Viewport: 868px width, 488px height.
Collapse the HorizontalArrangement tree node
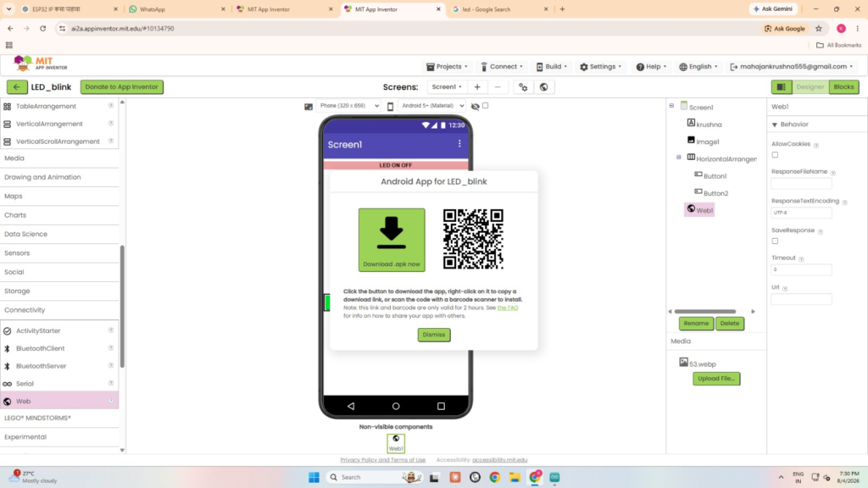coord(679,158)
